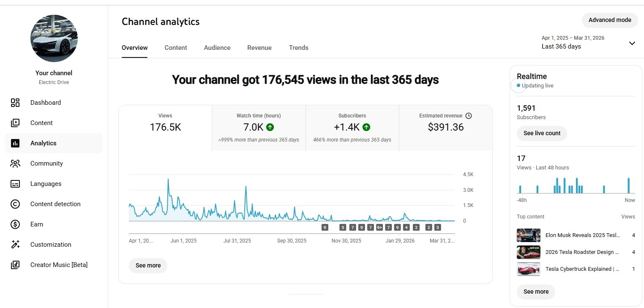Open the Trends tab
The height and width of the screenshot is (308, 644).
(x=299, y=48)
